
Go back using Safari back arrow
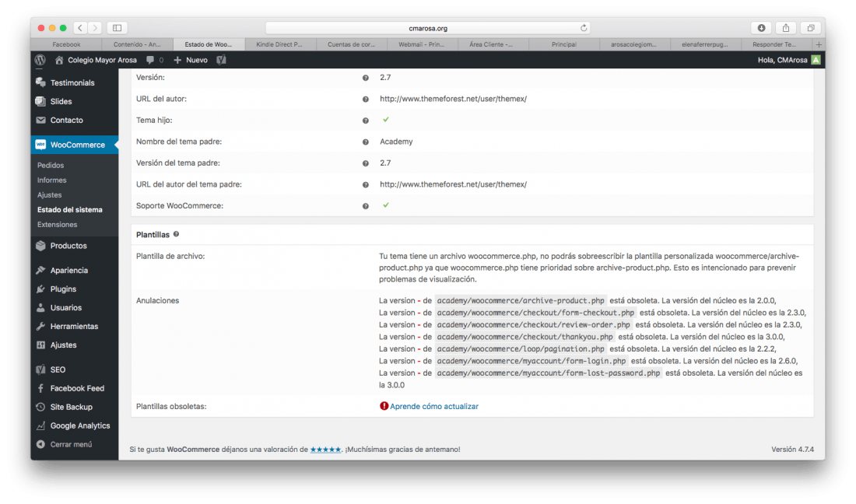[80, 28]
